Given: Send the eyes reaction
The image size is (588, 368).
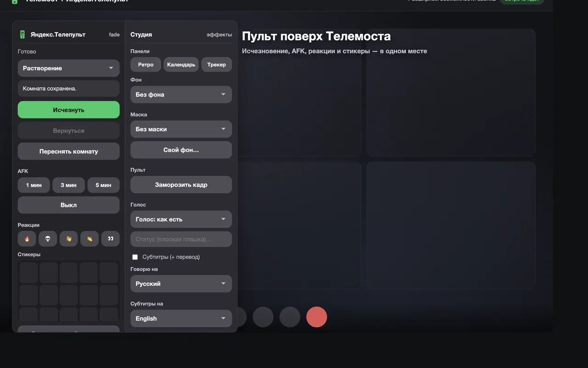Looking at the screenshot, I should (110, 239).
